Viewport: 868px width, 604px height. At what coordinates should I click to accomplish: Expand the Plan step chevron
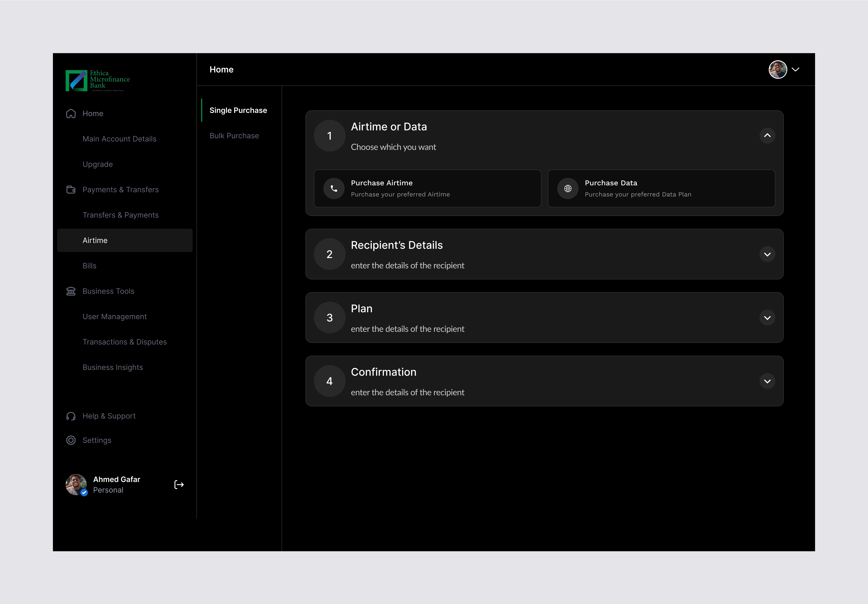pos(767,318)
